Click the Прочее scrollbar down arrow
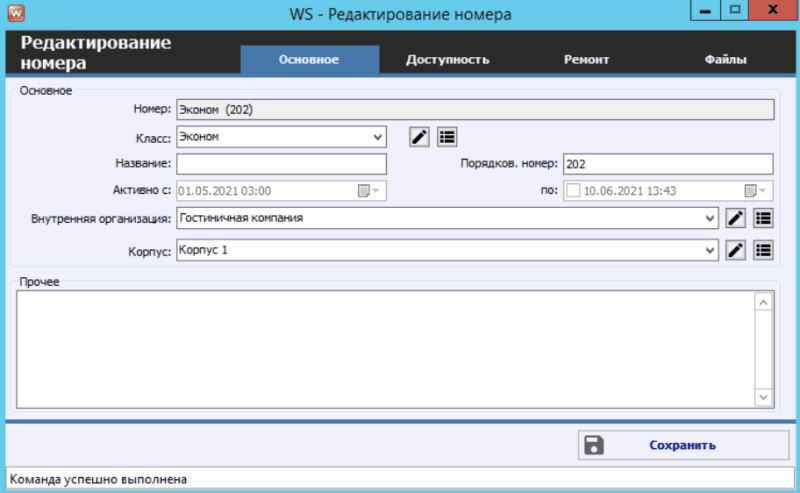800x493 pixels. pos(762,398)
